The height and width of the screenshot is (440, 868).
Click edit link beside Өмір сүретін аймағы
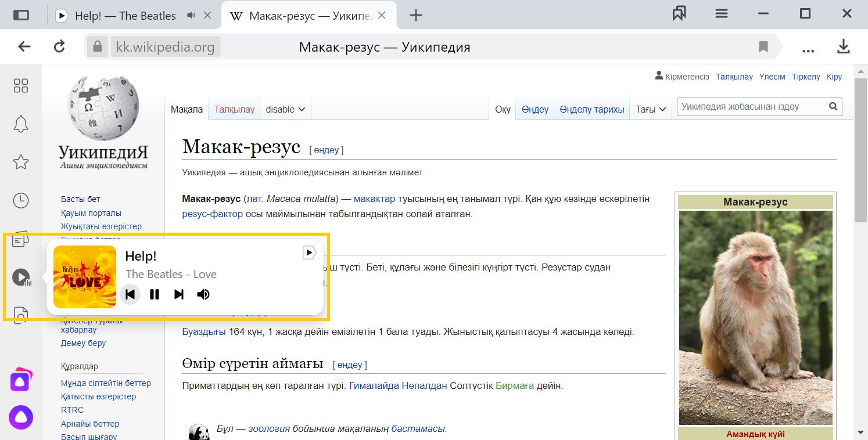coord(350,365)
